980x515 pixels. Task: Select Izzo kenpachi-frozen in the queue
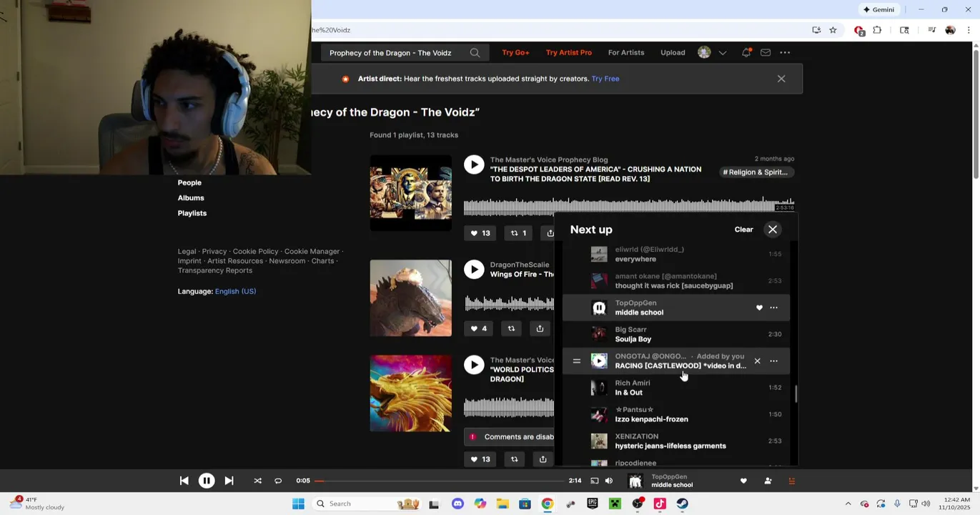coord(675,414)
